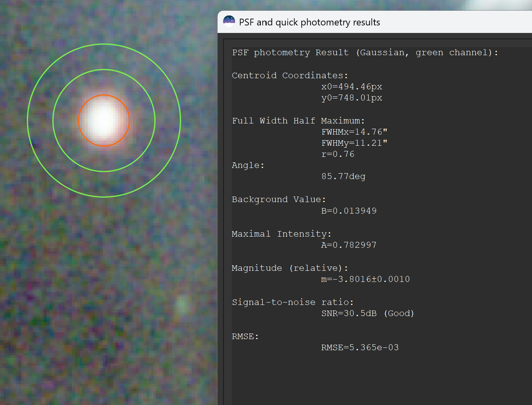Screen dimensions: 532x405
Task: Click the 85.77deg angle value
Action: [x=343, y=176]
